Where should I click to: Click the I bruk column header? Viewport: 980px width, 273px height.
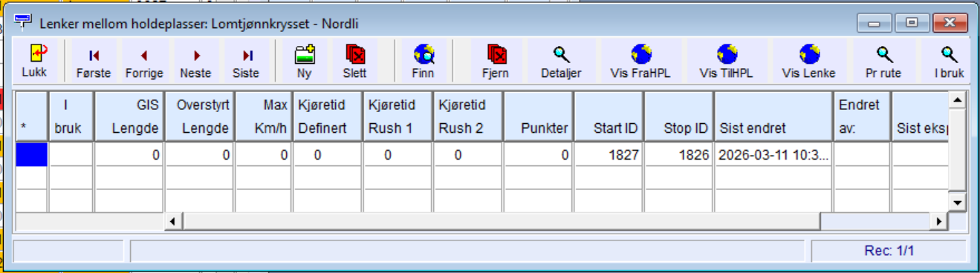tap(71, 116)
